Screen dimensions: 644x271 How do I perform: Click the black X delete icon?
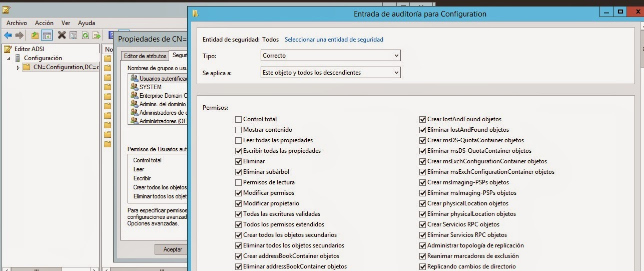[62, 35]
